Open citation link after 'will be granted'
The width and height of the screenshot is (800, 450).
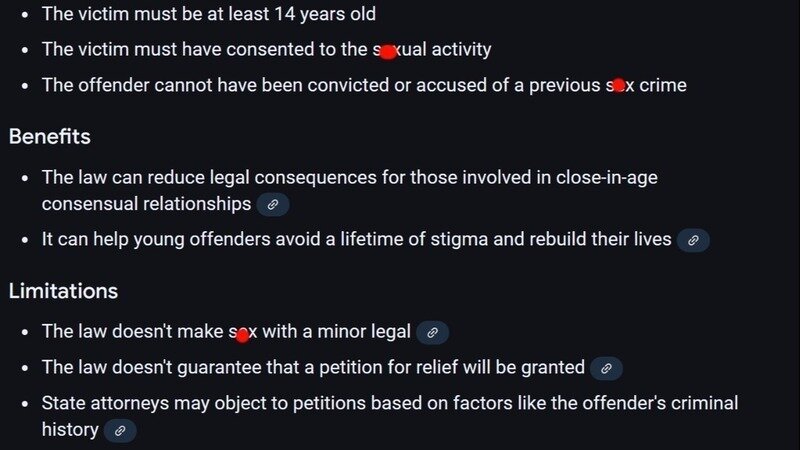coord(606,368)
